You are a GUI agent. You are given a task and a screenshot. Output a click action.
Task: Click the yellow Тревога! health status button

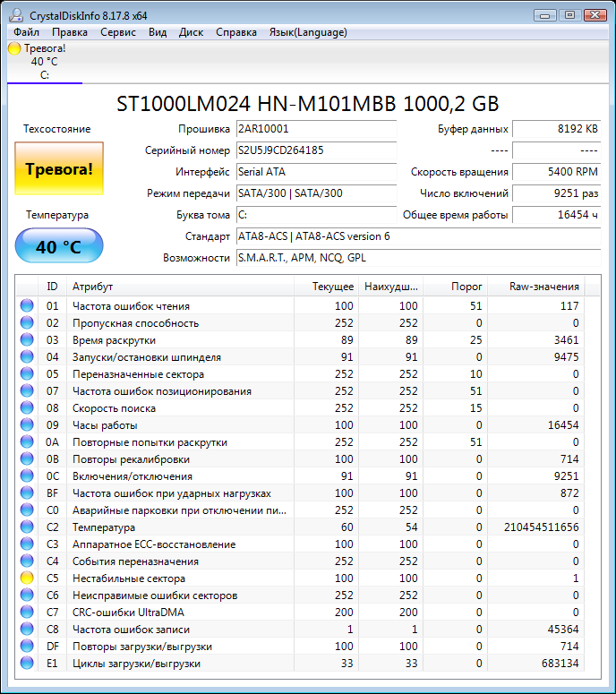tap(59, 168)
